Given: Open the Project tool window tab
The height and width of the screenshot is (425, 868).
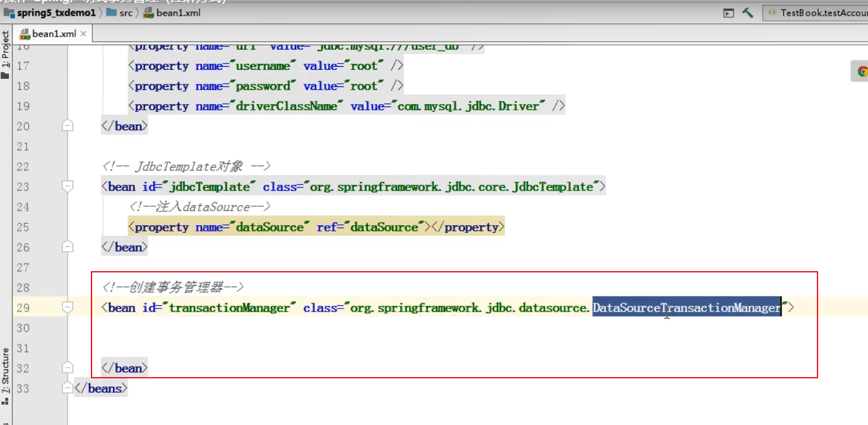Looking at the screenshot, I should tap(6, 55).
